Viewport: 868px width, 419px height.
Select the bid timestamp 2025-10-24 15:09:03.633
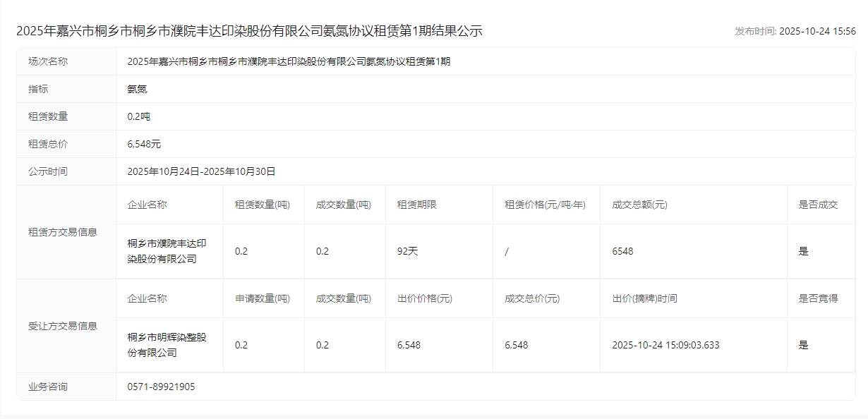pyautogui.click(x=665, y=345)
